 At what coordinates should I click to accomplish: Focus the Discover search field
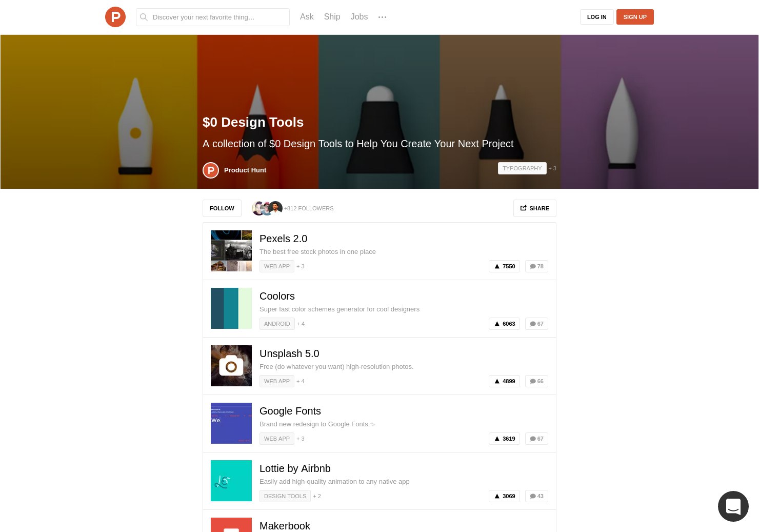(x=213, y=17)
